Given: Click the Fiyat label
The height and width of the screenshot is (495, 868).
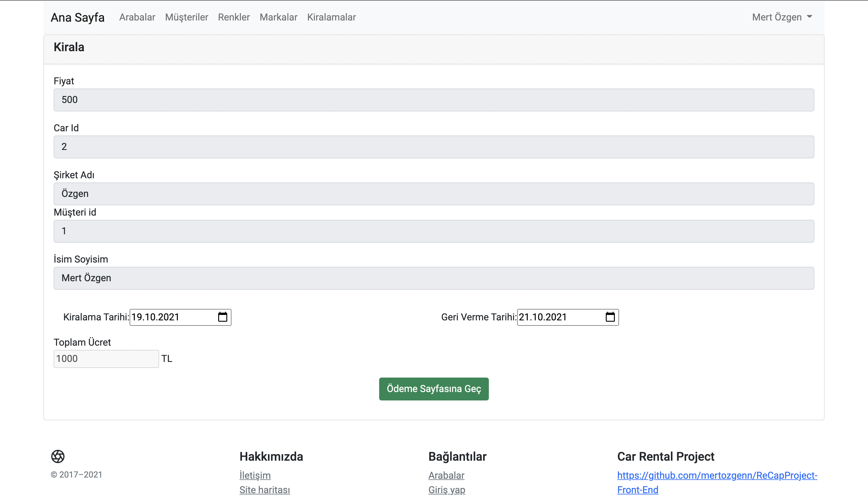Looking at the screenshot, I should click(x=64, y=81).
